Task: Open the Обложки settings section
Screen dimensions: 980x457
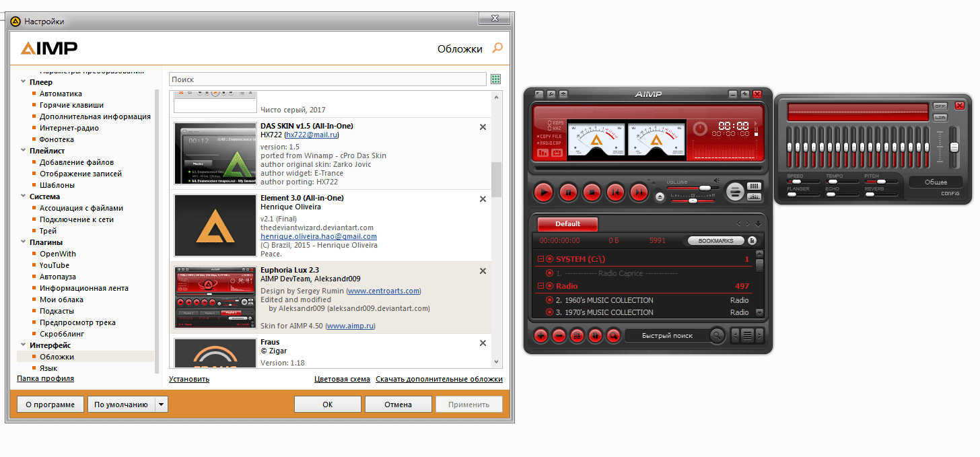Action: pyautogui.click(x=57, y=357)
